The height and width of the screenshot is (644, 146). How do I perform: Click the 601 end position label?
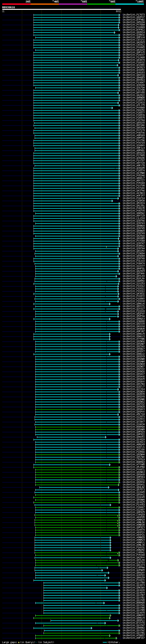click(x=118, y=11)
